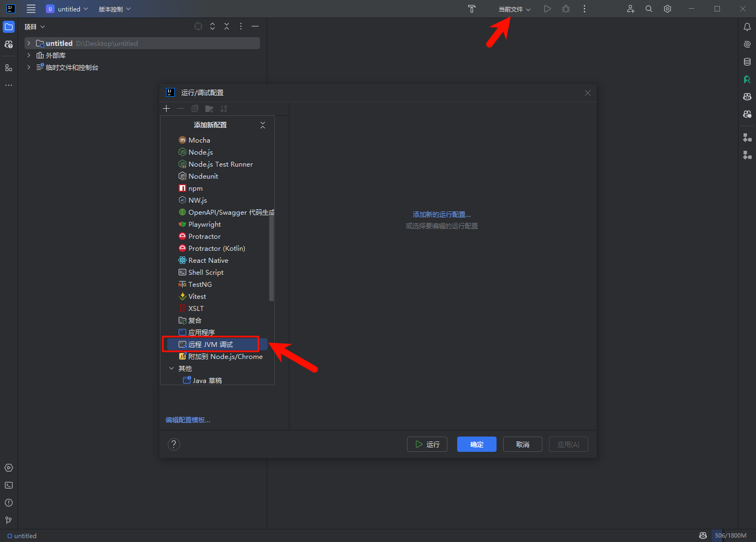
Task: Open the Services tool window icon
Action: [9, 468]
